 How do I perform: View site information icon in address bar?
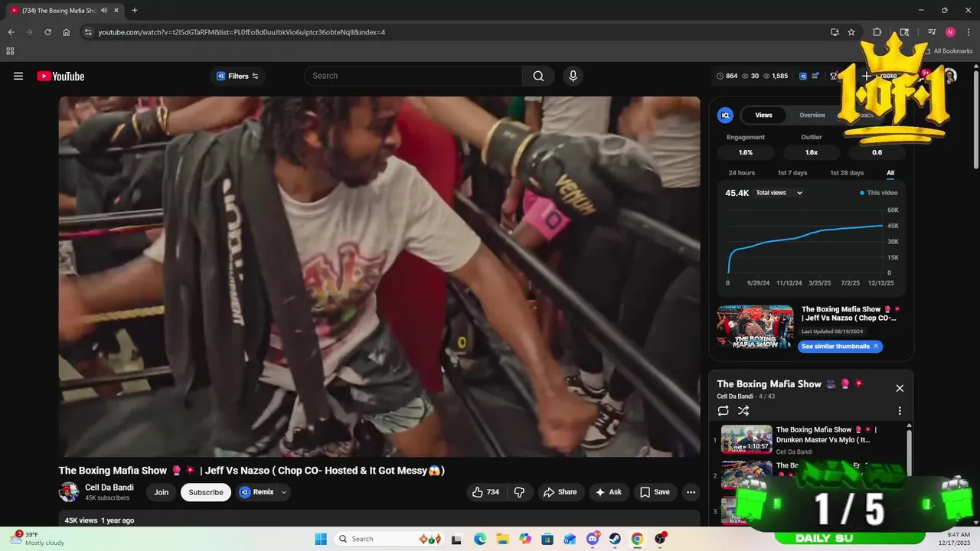tap(88, 32)
